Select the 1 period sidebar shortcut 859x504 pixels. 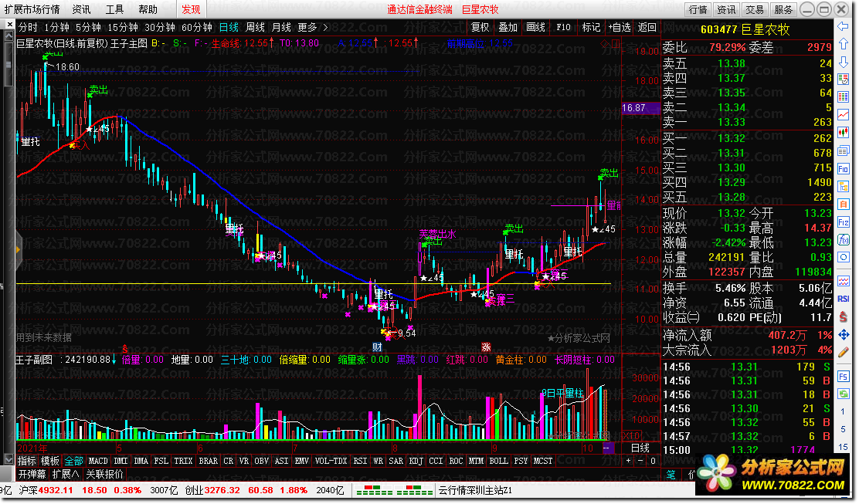tap(843, 411)
